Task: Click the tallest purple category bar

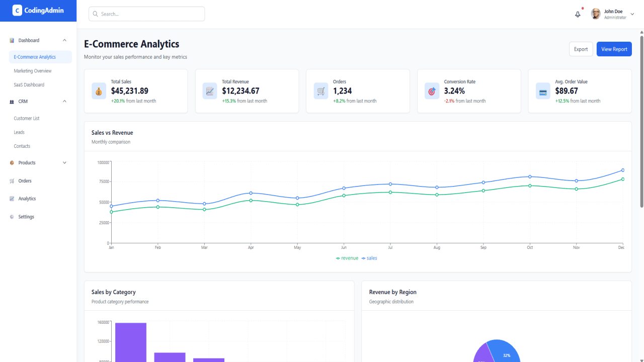Action: (x=131, y=342)
